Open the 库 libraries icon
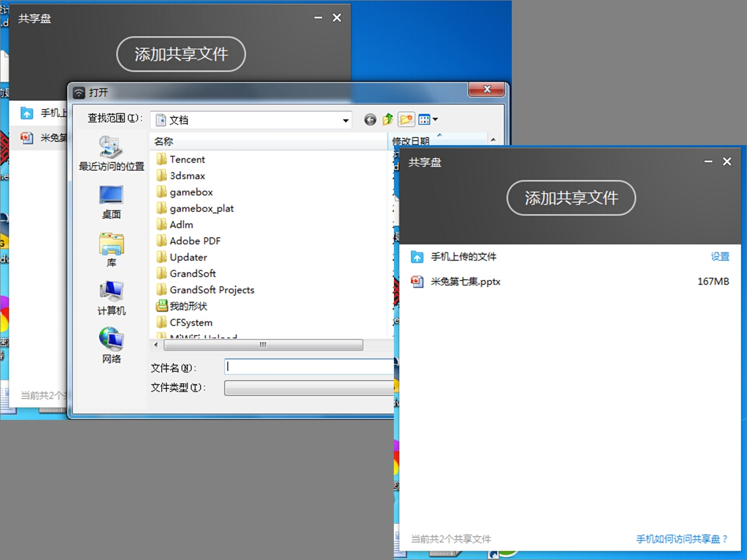The height and width of the screenshot is (560, 747). [x=110, y=246]
